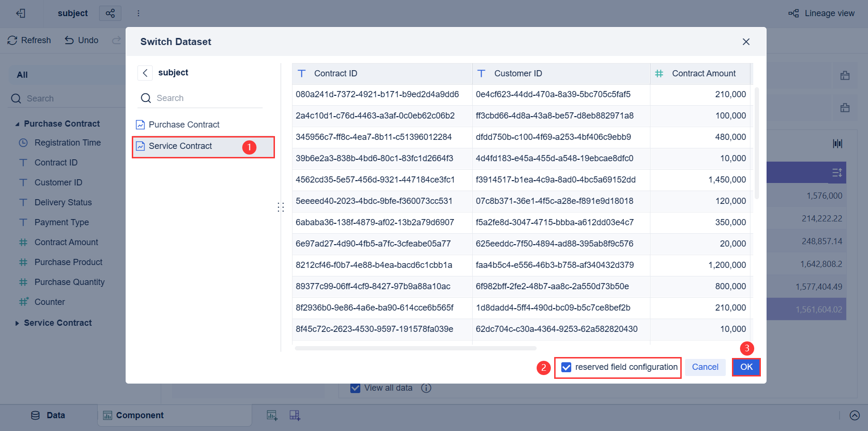868x431 pixels.
Task: Undo the last action
Action: (x=81, y=40)
